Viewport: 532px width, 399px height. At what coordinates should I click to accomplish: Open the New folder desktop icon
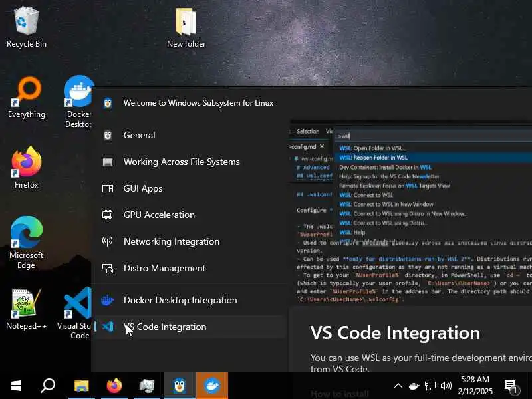click(186, 28)
